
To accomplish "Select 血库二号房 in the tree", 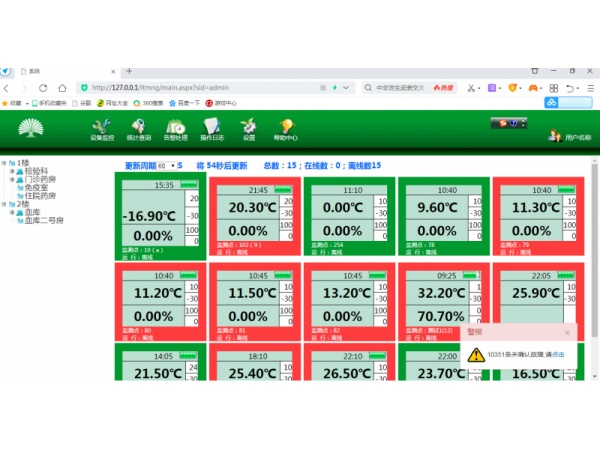I will point(45,219).
